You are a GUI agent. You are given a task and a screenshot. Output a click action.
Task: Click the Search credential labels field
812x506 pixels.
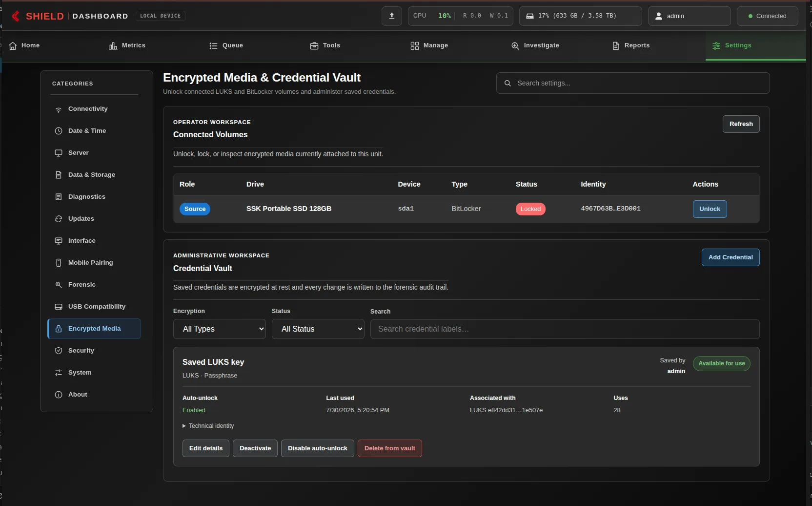click(x=565, y=329)
